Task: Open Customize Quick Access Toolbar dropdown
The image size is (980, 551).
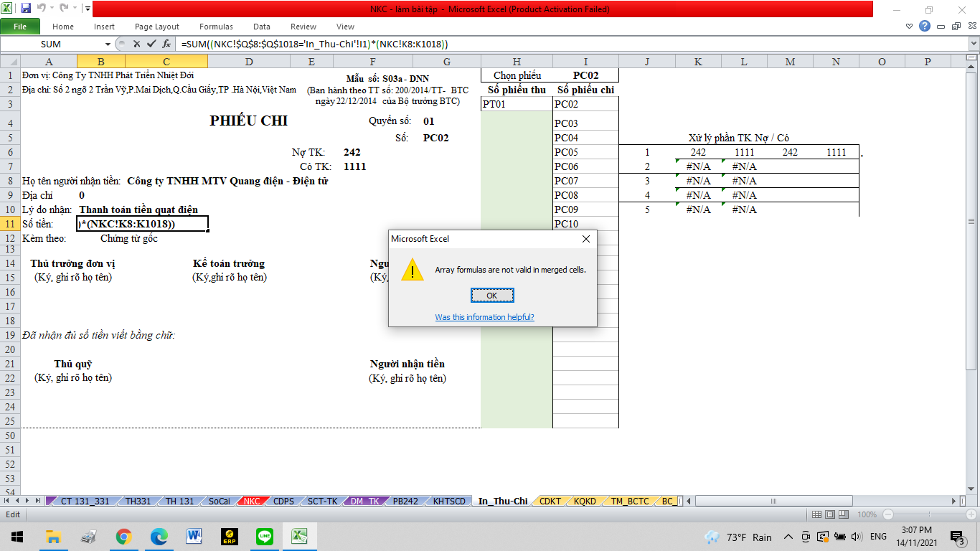Action: (x=87, y=9)
